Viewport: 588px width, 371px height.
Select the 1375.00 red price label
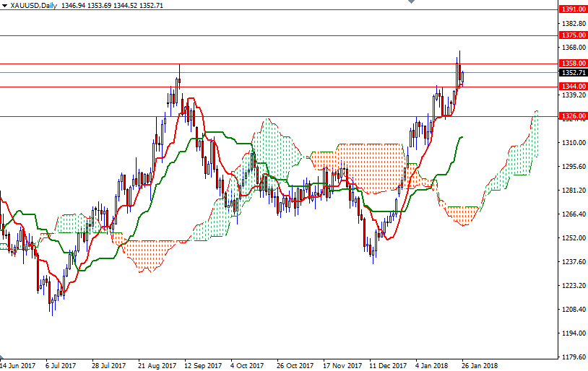572,35
